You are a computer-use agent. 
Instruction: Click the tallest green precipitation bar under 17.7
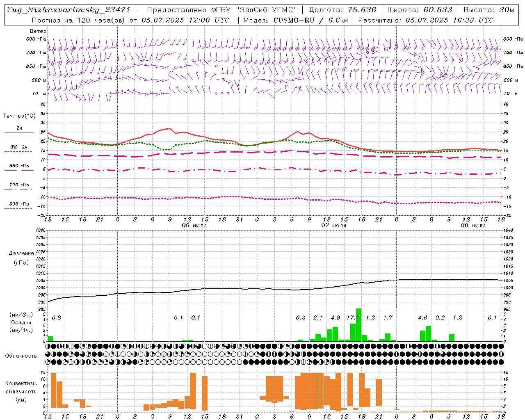358,325
